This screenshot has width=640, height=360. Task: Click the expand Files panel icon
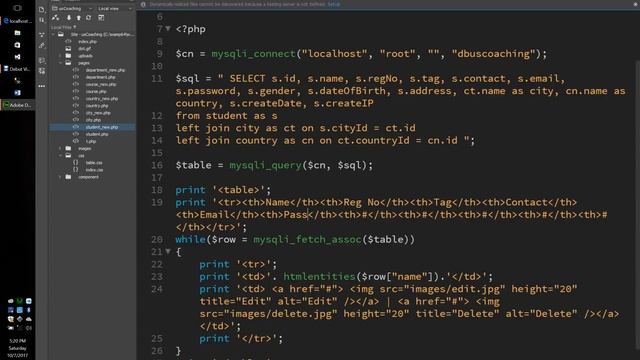101,18
